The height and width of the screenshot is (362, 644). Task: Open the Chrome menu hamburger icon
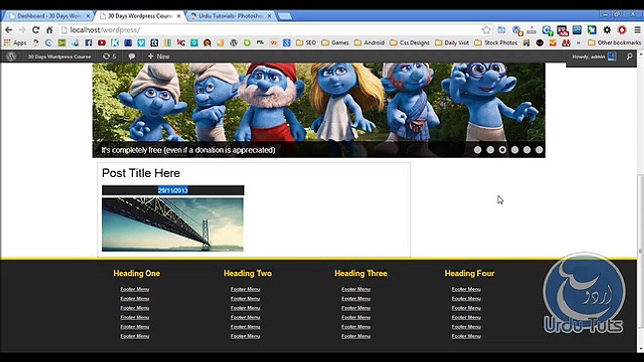pyautogui.click(x=637, y=30)
